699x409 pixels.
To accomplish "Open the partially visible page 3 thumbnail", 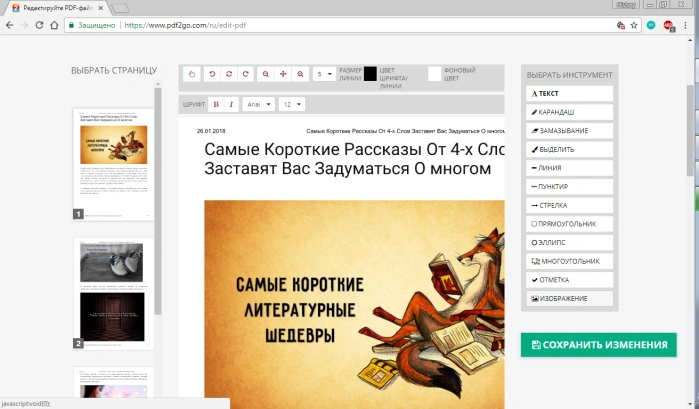I will (x=113, y=382).
